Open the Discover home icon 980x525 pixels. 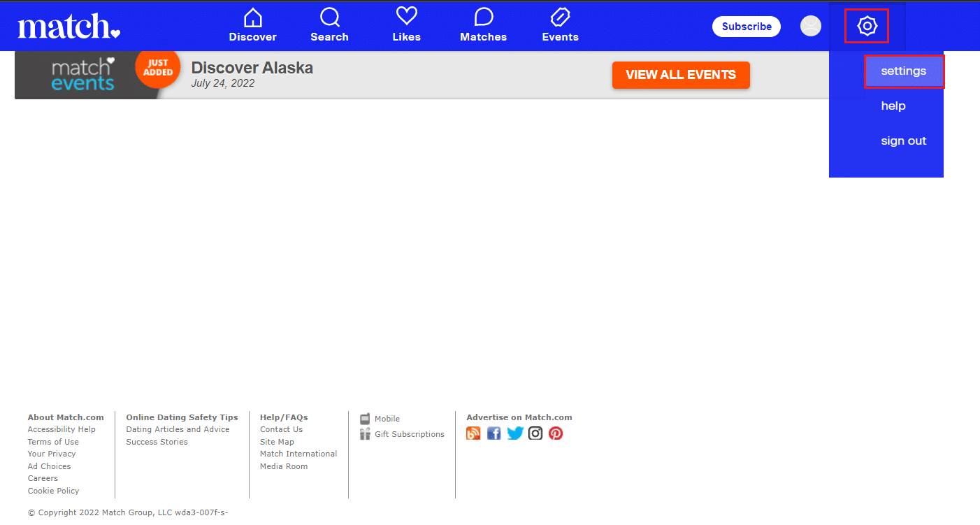coord(252,17)
